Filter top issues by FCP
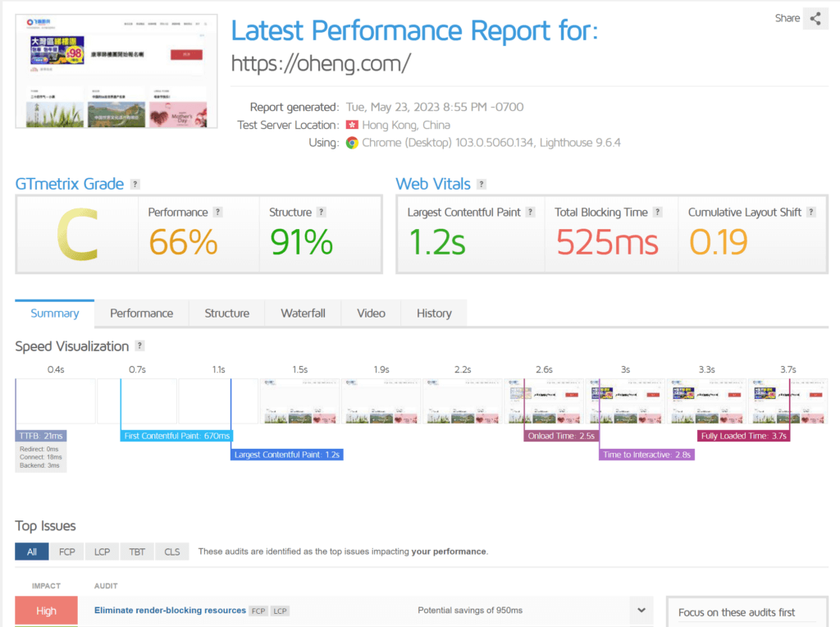840x627 pixels. click(67, 551)
